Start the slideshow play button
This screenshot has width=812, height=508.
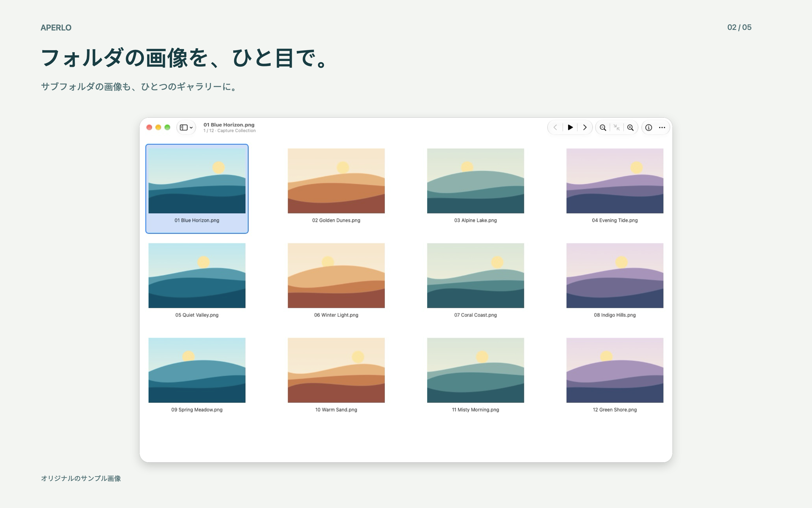[x=570, y=128]
